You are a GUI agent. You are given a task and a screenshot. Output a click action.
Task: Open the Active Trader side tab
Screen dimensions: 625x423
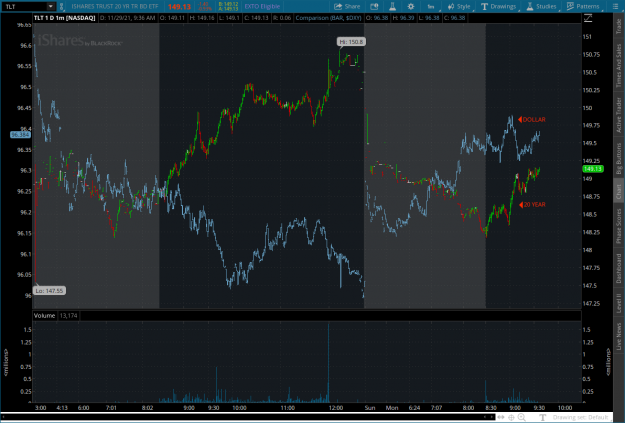click(x=619, y=115)
